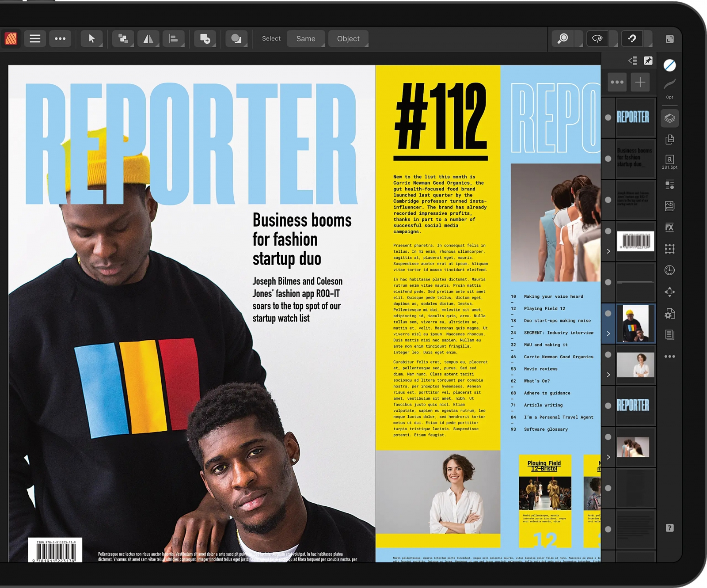Add a new layer with plus button

[x=640, y=82]
